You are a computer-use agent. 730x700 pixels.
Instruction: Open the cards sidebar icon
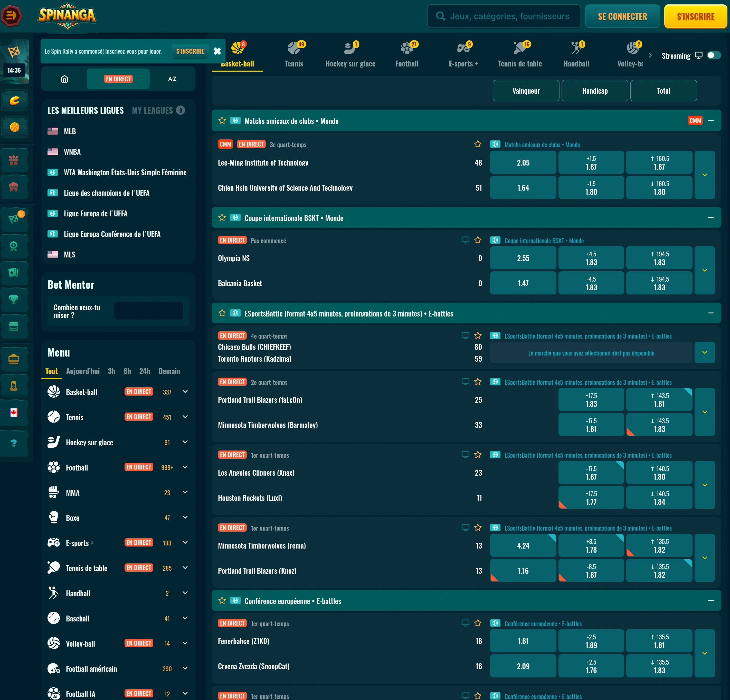pyautogui.click(x=14, y=272)
